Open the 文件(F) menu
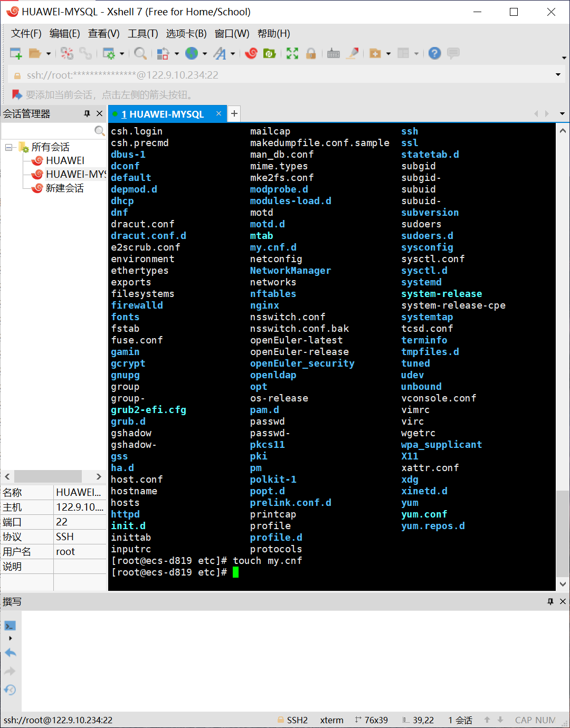 [26, 34]
